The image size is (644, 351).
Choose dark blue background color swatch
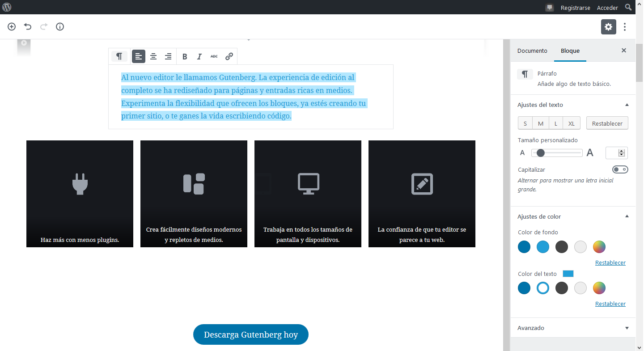pyautogui.click(x=524, y=247)
